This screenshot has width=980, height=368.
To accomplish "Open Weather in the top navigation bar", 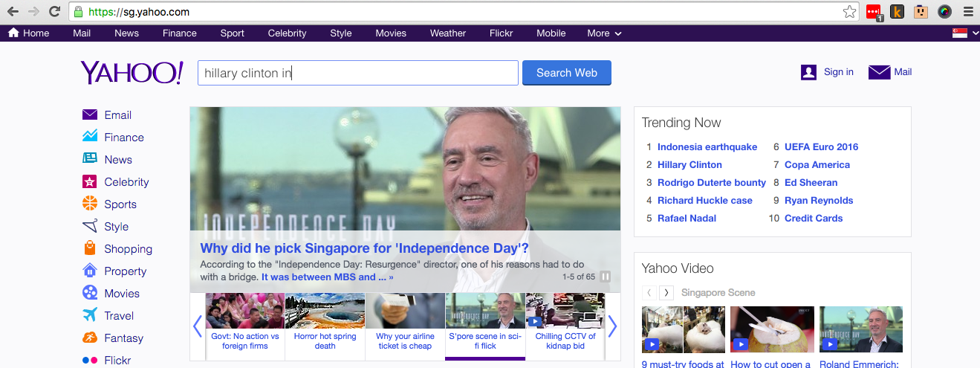I will (448, 33).
